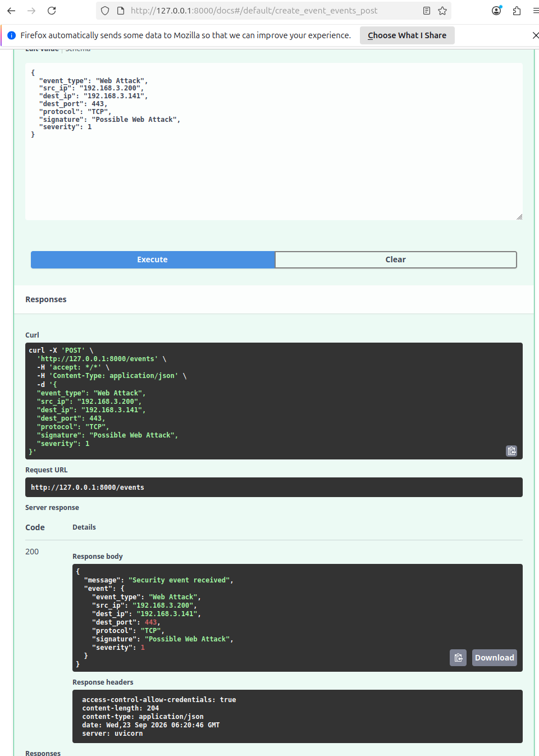Open the Extensions panel
The height and width of the screenshot is (756, 539).
[x=517, y=11]
